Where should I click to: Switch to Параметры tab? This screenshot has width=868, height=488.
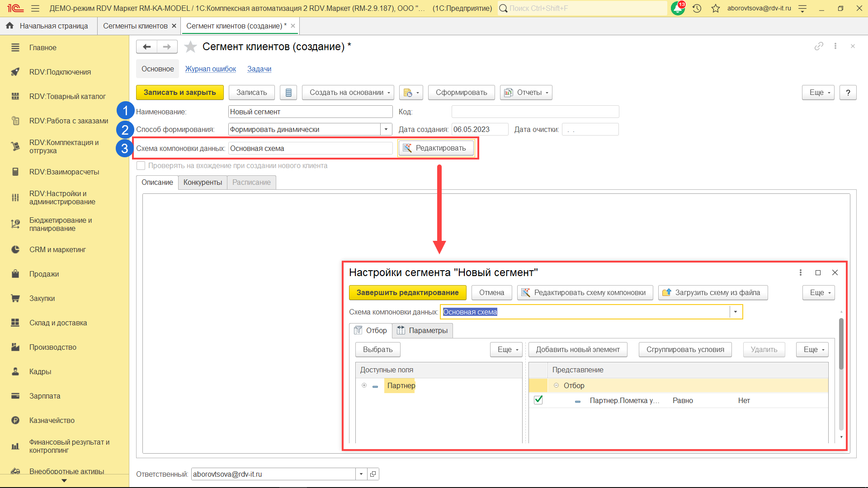(422, 330)
